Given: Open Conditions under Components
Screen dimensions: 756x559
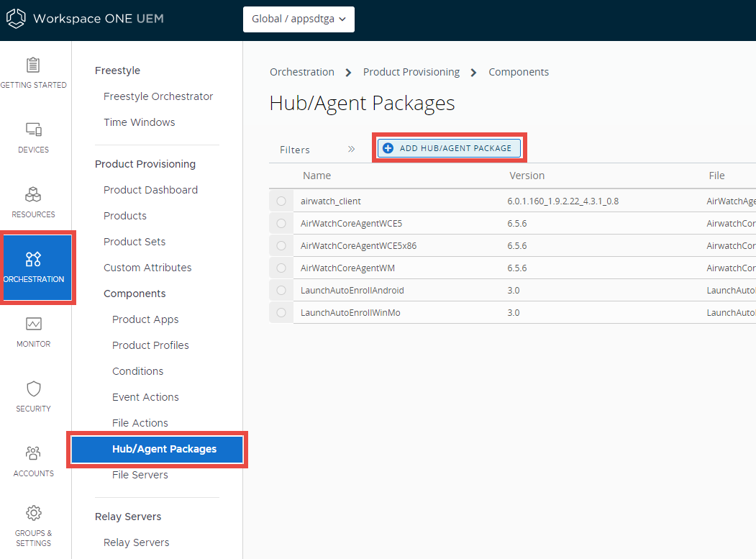Looking at the screenshot, I should [138, 371].
